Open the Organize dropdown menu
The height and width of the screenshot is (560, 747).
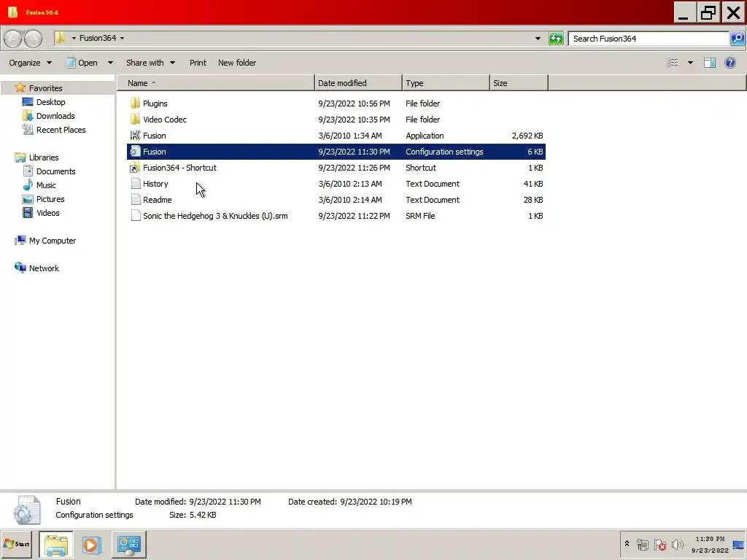click(x=30, y=63)
